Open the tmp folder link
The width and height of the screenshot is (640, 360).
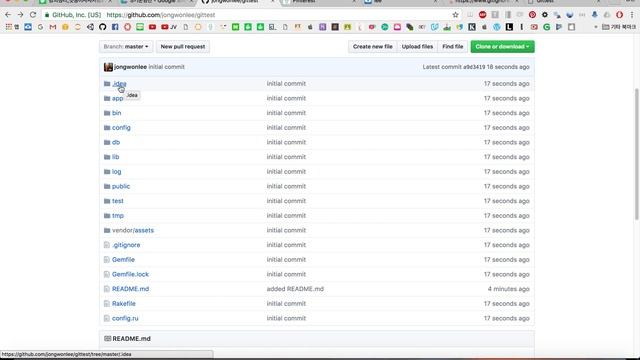(x=118, y=216)
